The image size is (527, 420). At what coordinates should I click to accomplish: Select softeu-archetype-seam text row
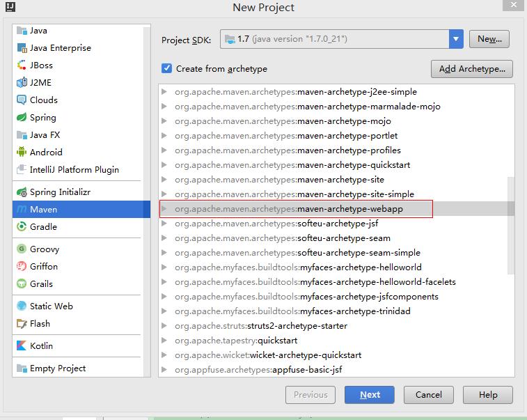[x=283, y=238]
